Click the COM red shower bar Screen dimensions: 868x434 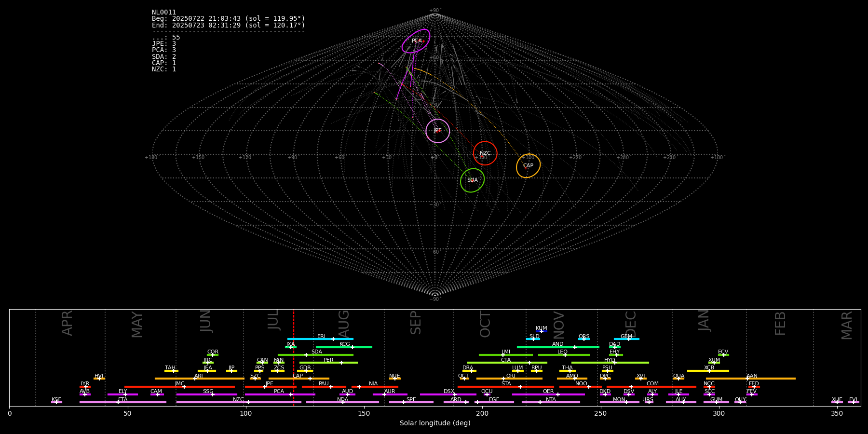click(x=652, y=386)
